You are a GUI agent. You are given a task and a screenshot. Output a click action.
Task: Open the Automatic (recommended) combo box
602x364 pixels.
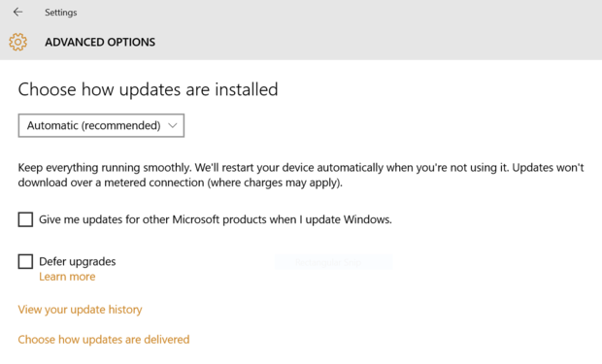click(101, 125)
